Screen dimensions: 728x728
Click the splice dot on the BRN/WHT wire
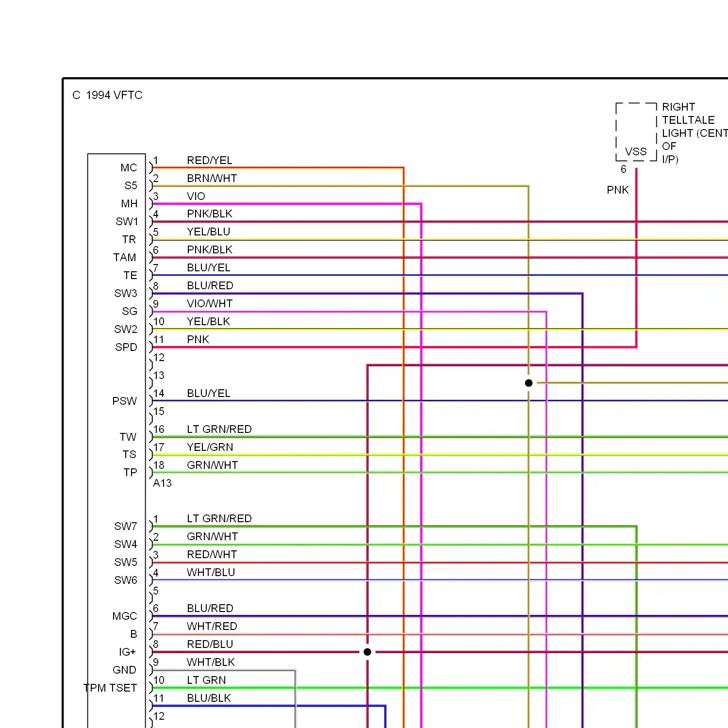pos(529,383)
